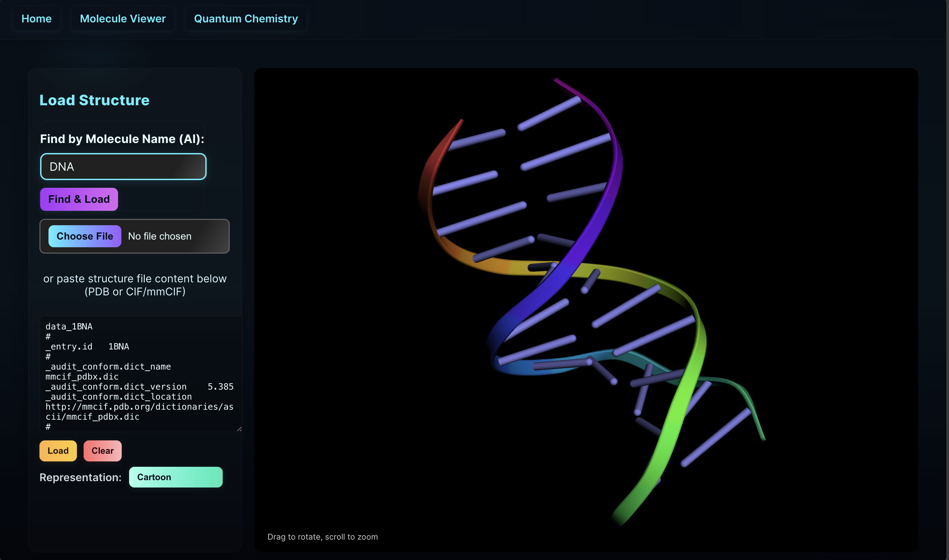Click the Choose File button
This screenshot has height=560, width=949.
[85, 236]
